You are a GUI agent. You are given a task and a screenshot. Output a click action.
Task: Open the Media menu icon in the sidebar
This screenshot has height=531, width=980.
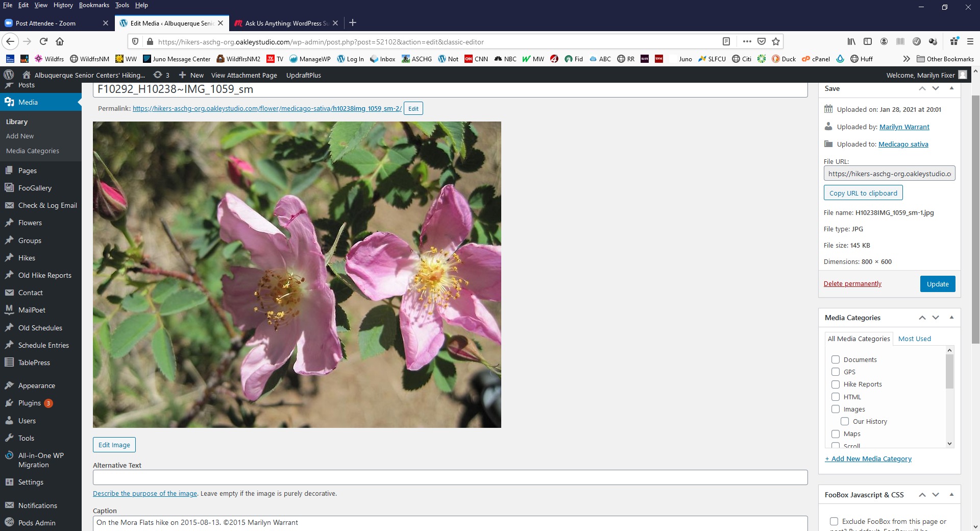click(9, 102)
